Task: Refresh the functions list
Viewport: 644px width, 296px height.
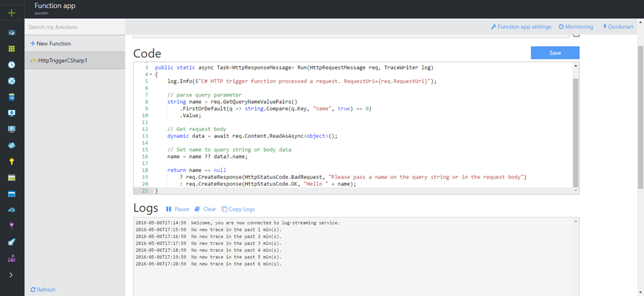Action: point(43,290)
